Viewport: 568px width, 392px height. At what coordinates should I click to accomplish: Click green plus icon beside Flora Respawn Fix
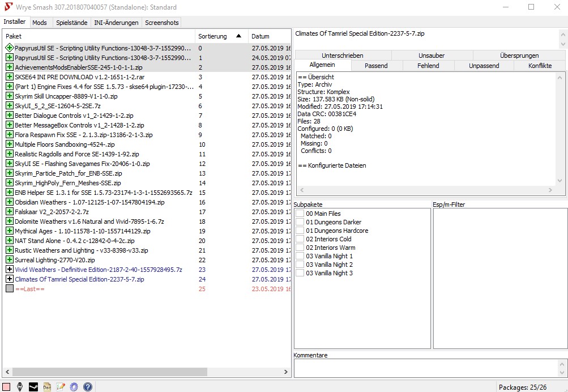click(10, 134)
